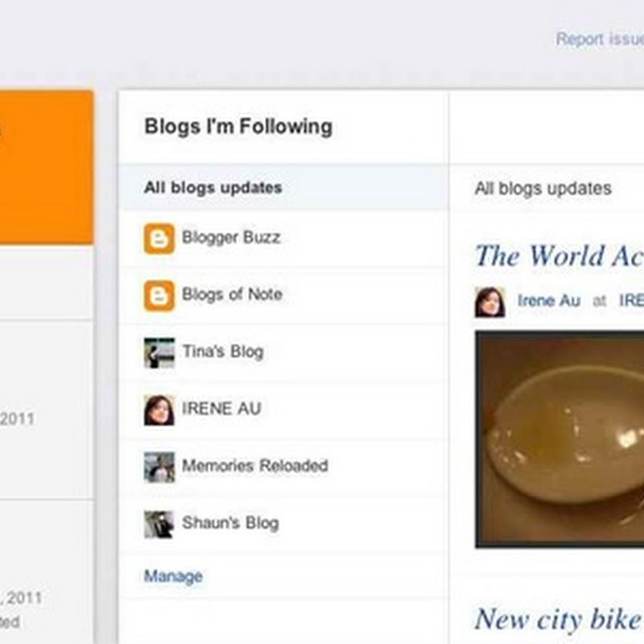Select IRENE AU blog in list
This screenshot has width=644, height=644.
(221, 409)
